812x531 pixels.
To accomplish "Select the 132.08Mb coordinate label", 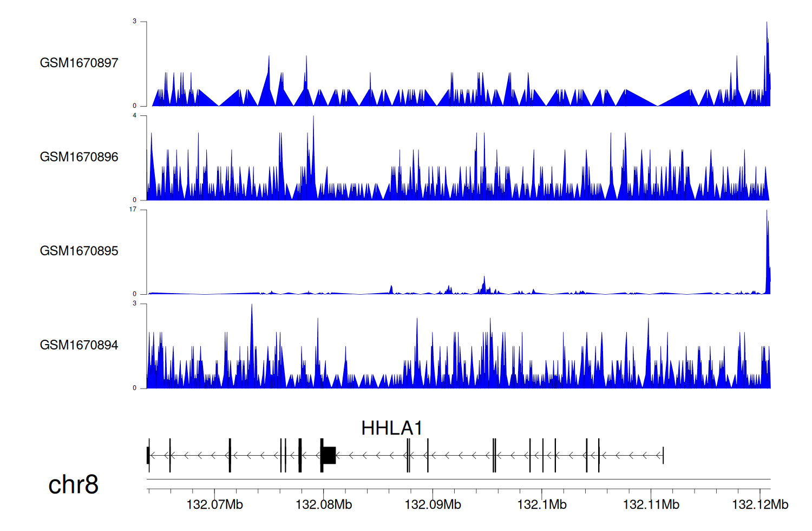I will 324,505.
